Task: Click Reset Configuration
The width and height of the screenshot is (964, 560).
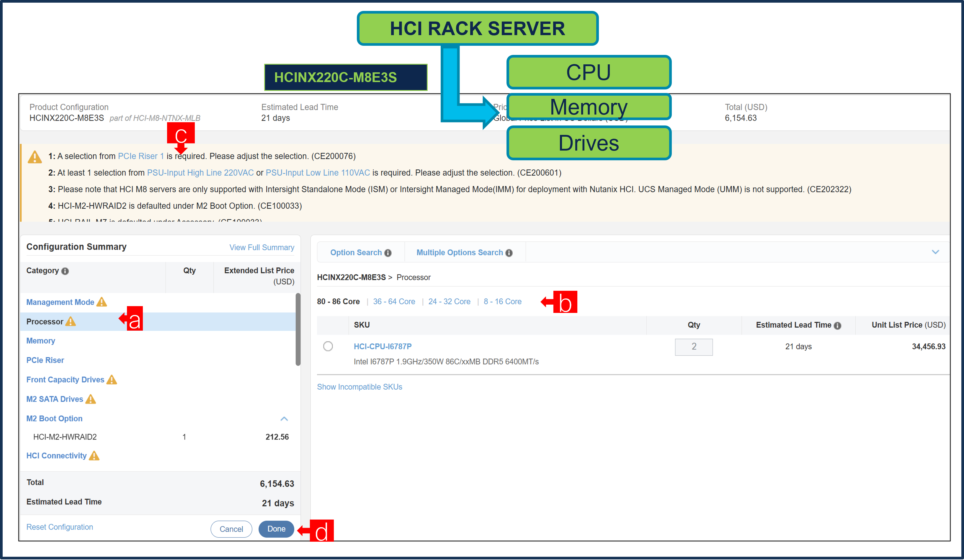Action: 59,527
